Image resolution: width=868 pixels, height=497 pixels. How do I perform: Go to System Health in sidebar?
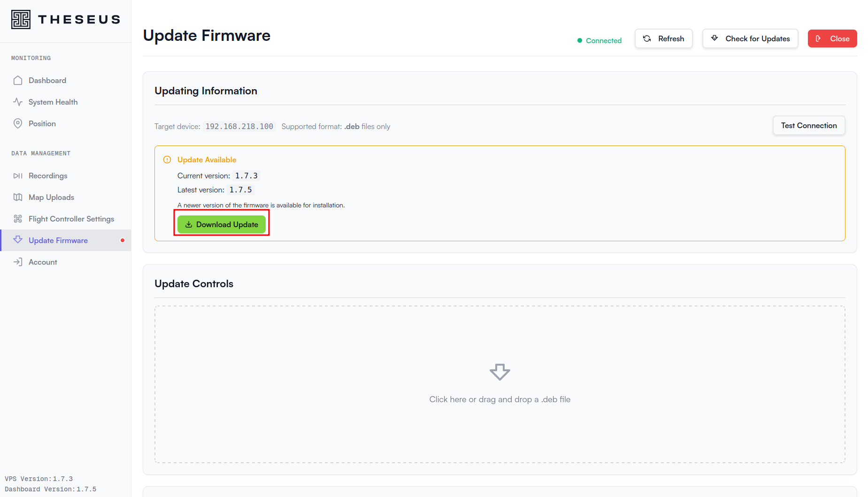53,102
